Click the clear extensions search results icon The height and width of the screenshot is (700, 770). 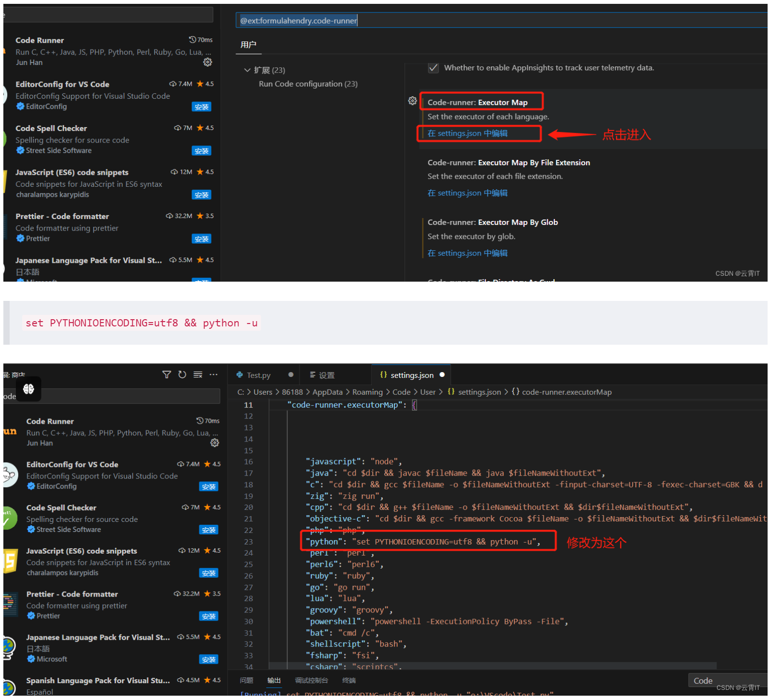[198, 375]
